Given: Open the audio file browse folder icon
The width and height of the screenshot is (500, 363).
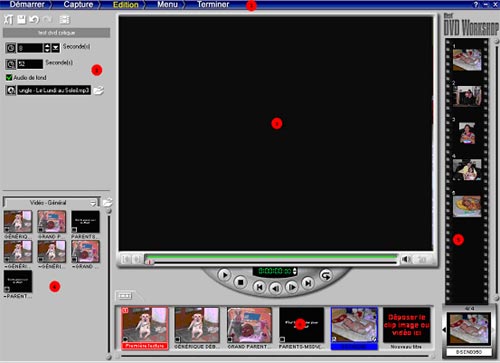Looking at the screenshot, I should [98, 90].
